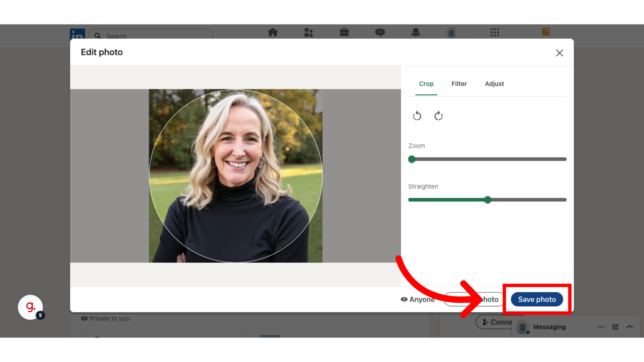Viewport: 644px width, 362px height.
Task: Compose new message icon in Messaging bar
Action: (615, 327)
